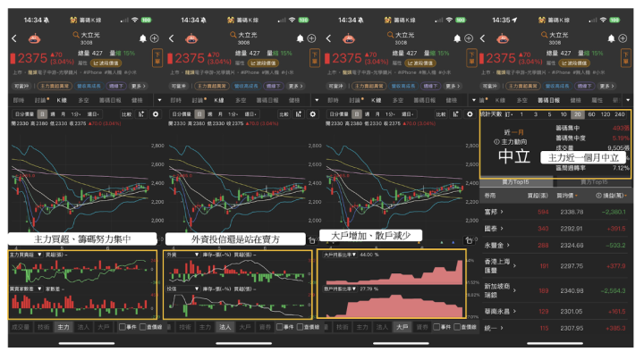Open chart settings gear in the 主力 indicator screen
Image resolution: width=644 pixels, height=360 pixels.
click(156, 114)
